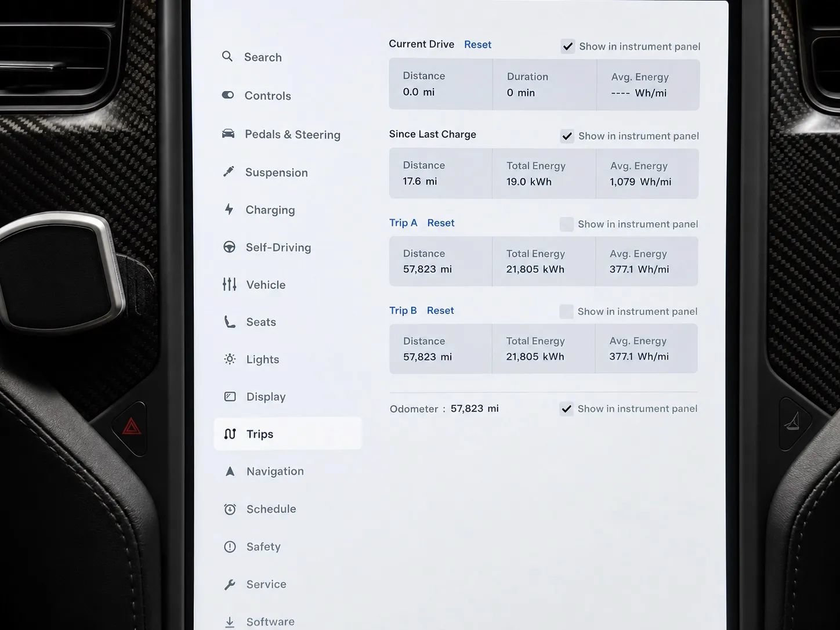Screen dimensions: 840x630
Task: Open the Service menu label
Action: tap(266, 584)
